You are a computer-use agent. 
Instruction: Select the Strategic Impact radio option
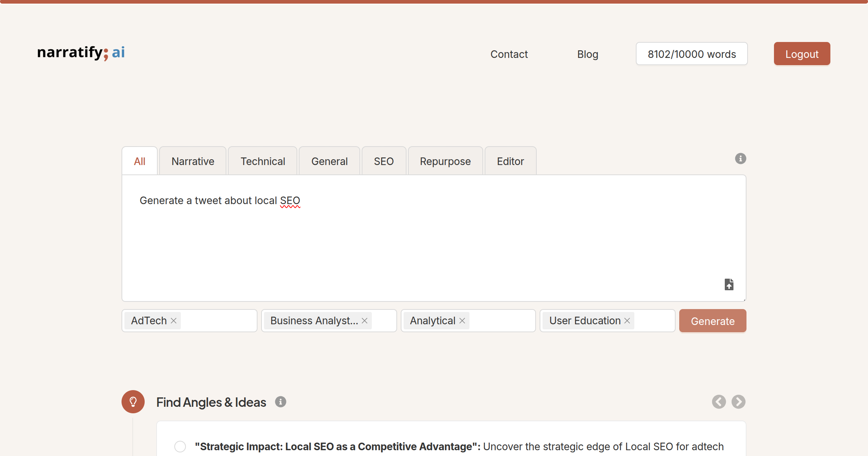point(180,446)
